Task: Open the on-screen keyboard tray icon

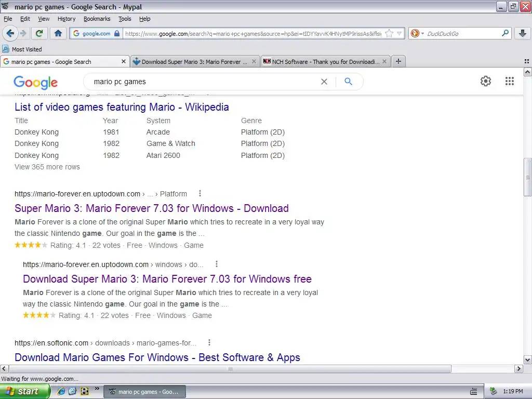Action: point(474,392)
